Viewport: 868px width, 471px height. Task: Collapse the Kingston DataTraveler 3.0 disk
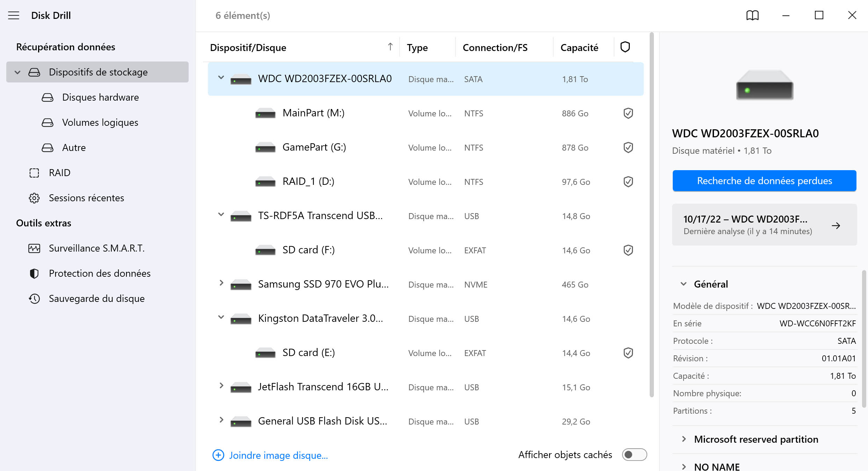point(221,317)
